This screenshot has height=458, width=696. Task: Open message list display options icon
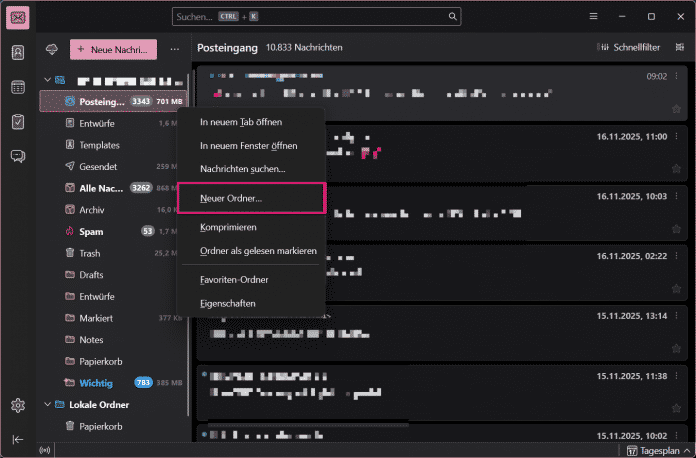point(682,48)
